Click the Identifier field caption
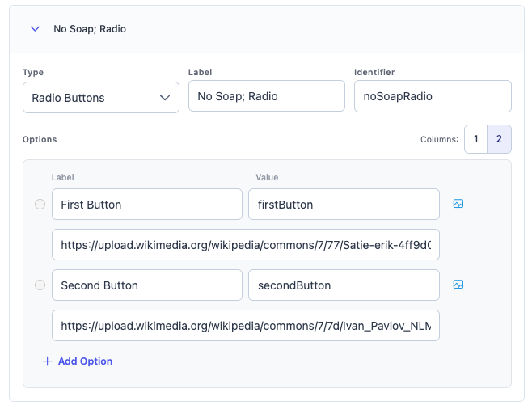Viewport: 532px width, 414px height. pos(374,72)
